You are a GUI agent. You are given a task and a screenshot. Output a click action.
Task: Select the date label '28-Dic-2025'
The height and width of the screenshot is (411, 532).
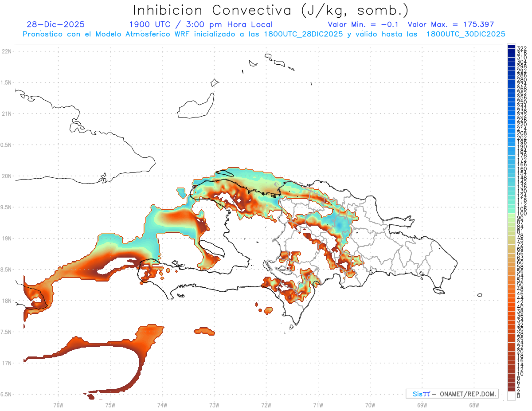(56, 24)
